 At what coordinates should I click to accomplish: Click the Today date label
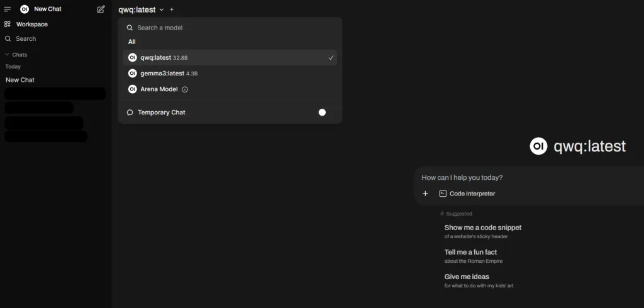click(x=13, y=67)
